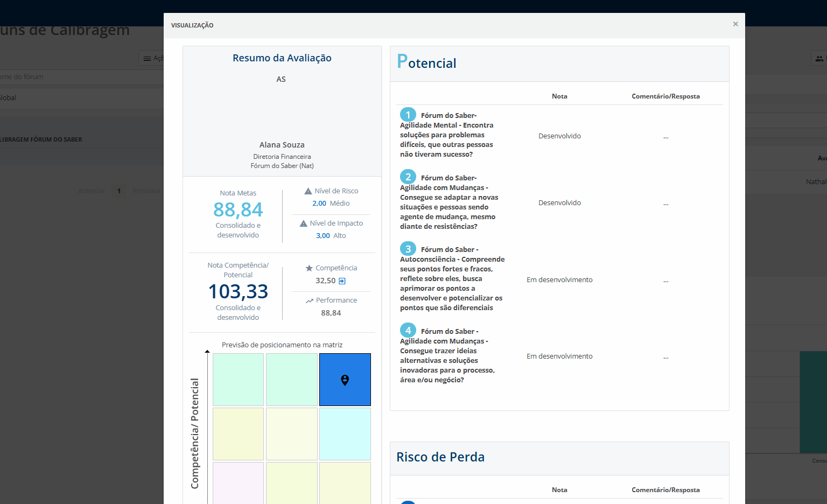Image resolution: width=827 pixels, height=504 pixels.
Task: Click the 103,33 Competência/Potencial score
Action: pos(238,291)
